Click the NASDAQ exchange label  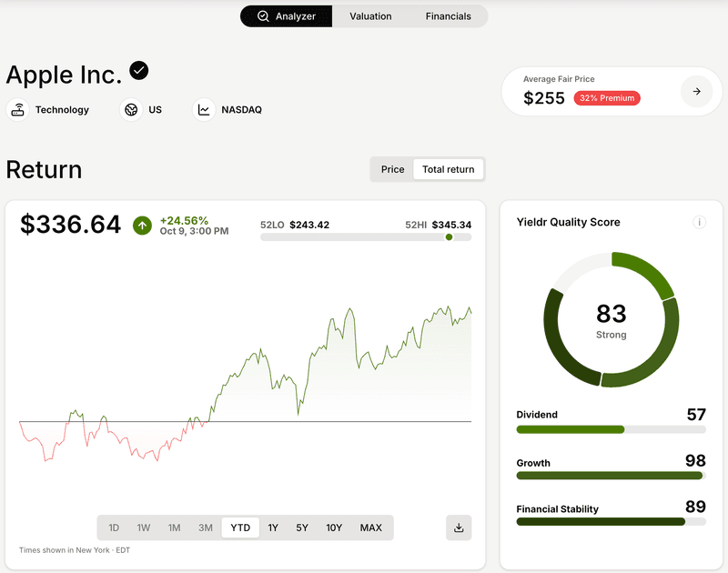tap(241, 109)
